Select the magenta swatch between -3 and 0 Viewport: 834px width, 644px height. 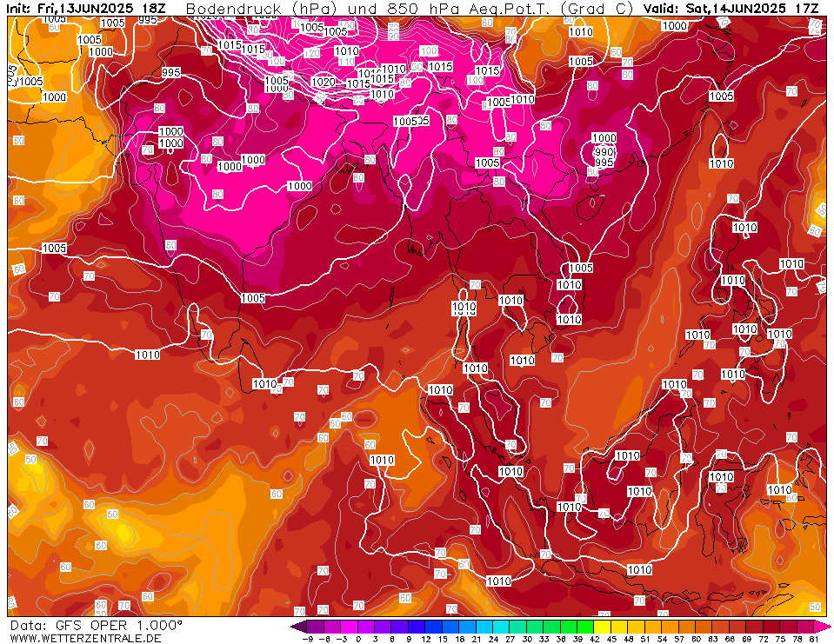[349, 627]
